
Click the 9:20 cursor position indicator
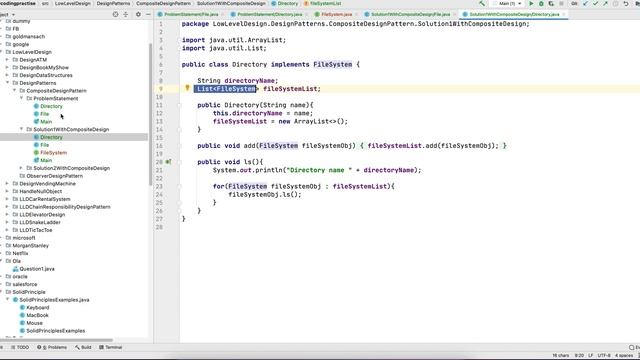pyautogui.click(x=579, y=356)
